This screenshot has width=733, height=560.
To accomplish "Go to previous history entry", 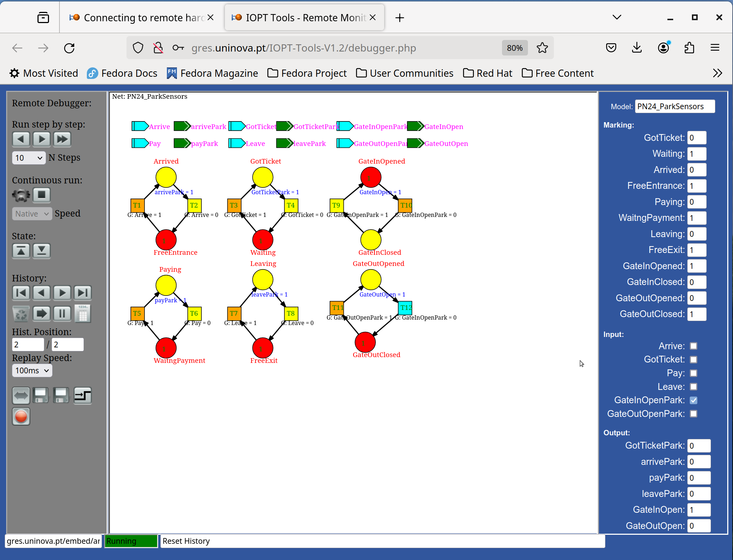I will [x=41, y=293].
